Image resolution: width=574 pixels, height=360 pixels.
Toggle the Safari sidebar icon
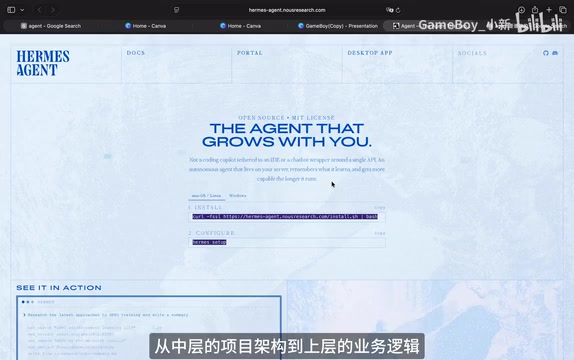click(11, 10)
